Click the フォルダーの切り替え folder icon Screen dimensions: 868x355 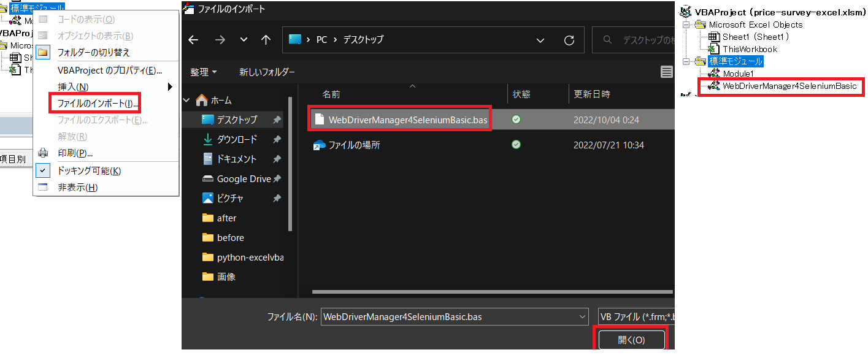[43, 52]
